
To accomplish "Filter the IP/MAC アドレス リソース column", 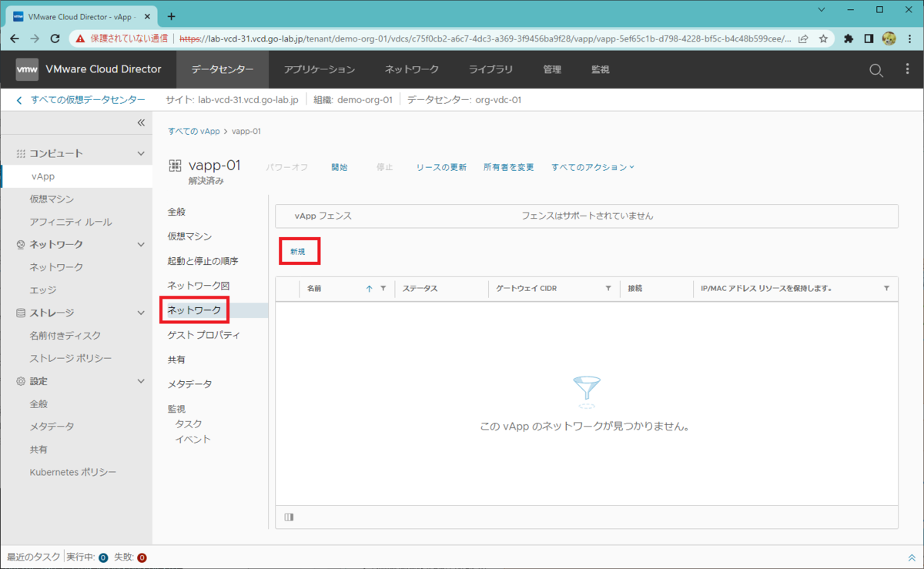I will click(886, 288).
